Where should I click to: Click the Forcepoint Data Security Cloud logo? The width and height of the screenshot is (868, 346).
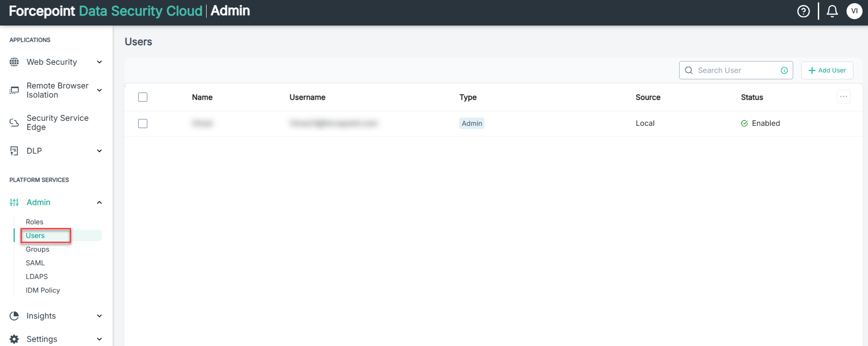(105, 11)
